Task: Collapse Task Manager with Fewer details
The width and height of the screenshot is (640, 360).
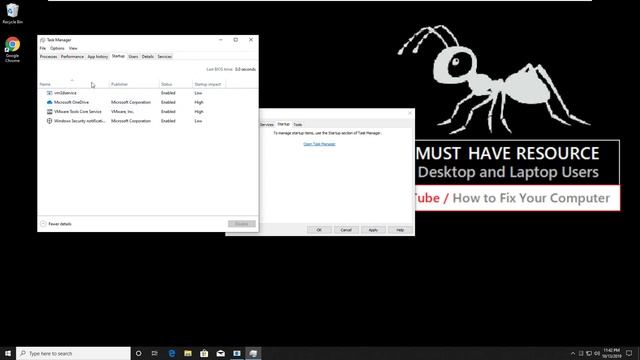Action: (56, 224)
